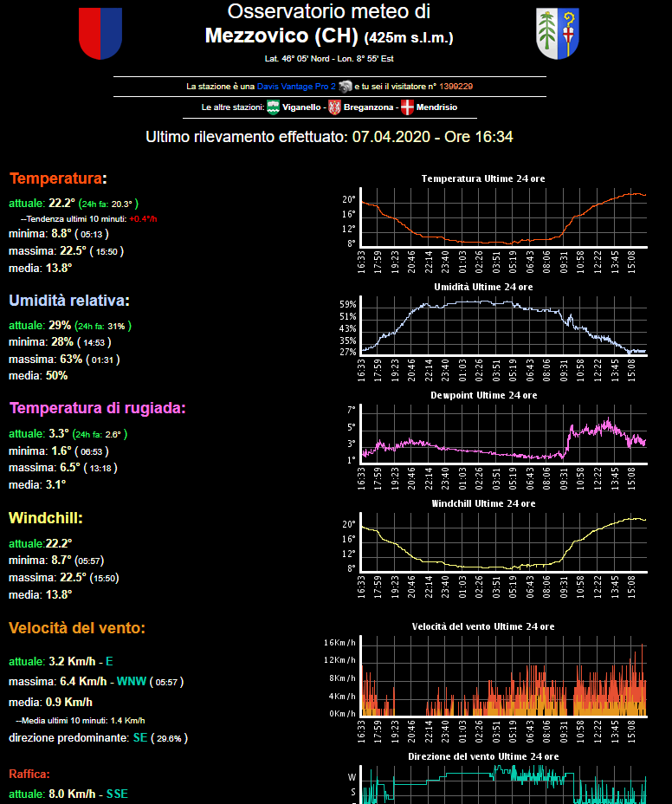Click the visitor counter number 1399229

tap(456, 87)
